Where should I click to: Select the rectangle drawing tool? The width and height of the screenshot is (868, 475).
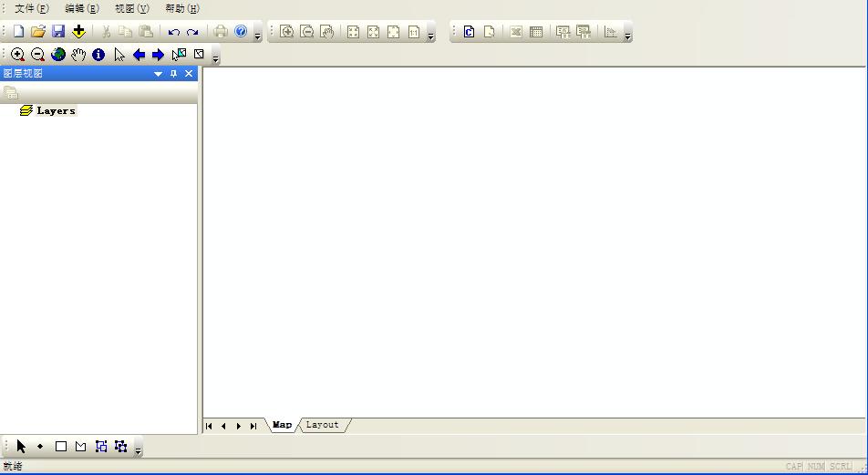coord(61,447)
